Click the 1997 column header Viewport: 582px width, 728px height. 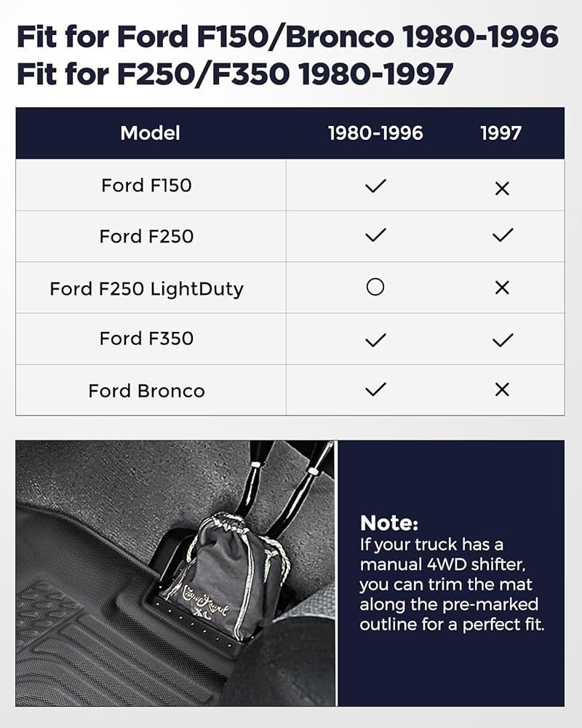tap(501, 132)
